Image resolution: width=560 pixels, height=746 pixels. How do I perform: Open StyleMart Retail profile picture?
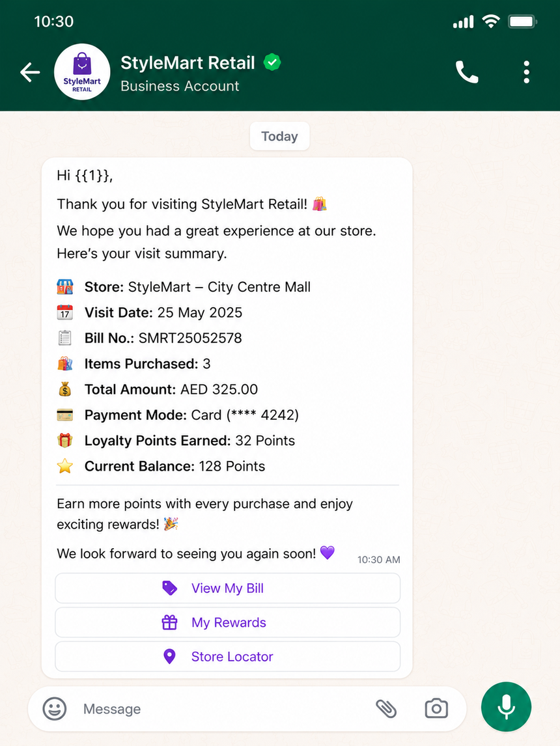point(82,72)
